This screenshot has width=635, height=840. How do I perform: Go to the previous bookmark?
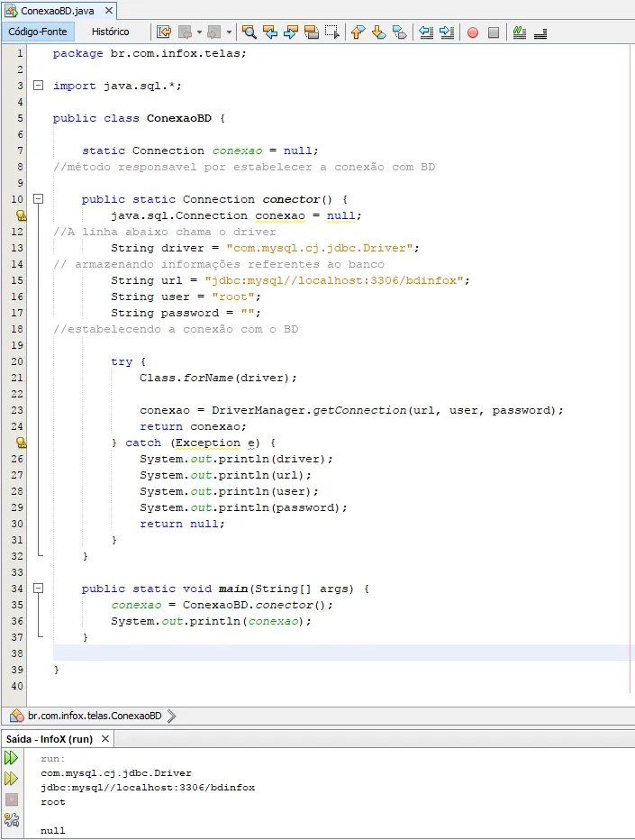pyautogui.click(x=358, y=32)
